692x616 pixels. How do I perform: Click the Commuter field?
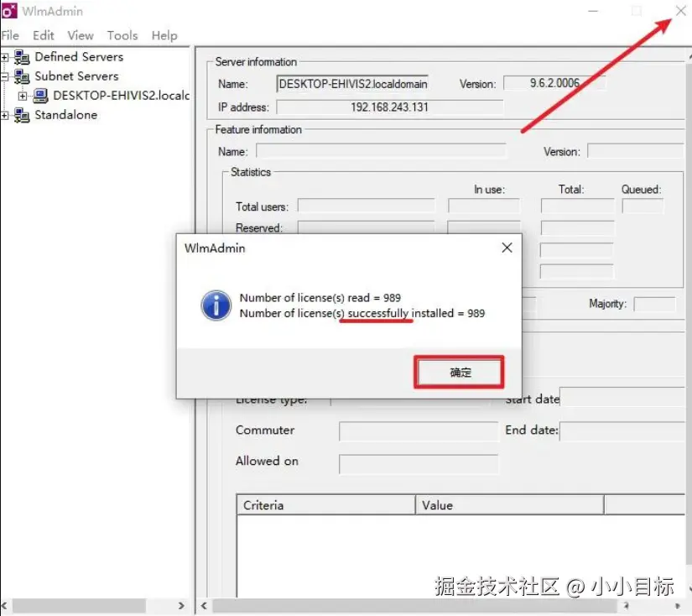(x=419, y=431)
